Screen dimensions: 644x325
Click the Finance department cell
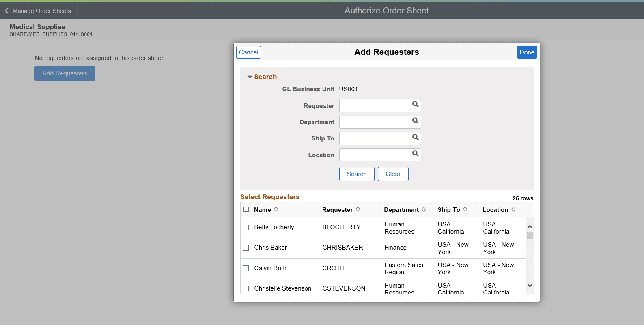pos(395,248)
